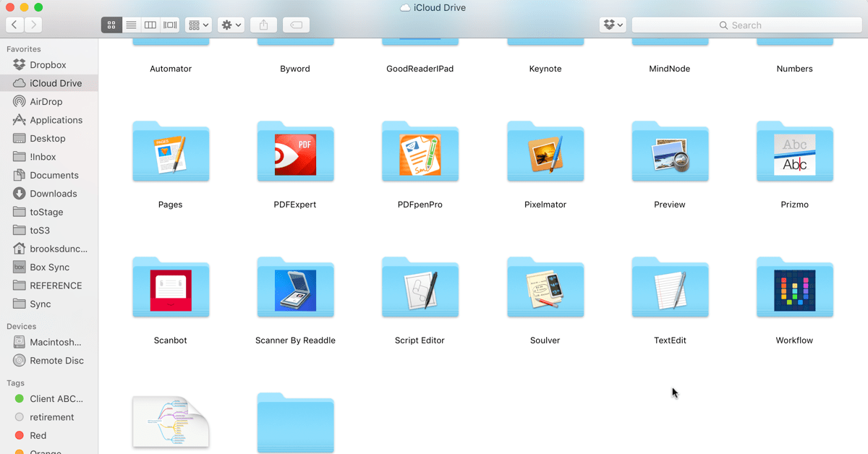The height and width of the screenshot is (454, 868).
Task: Open Documents from the sidebar
Action: pos(49,175)
